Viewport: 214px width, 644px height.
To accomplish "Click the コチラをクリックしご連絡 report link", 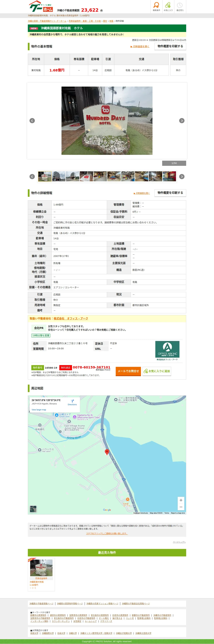I will (107, 533).
